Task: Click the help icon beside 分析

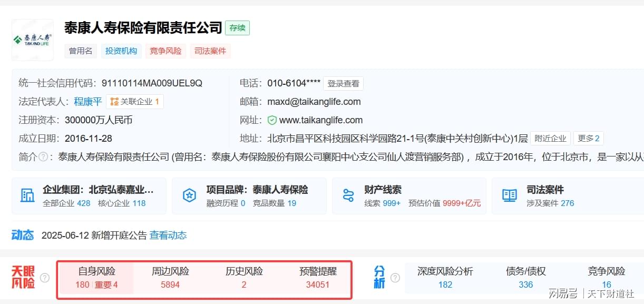Action: (x=395, y=278)
